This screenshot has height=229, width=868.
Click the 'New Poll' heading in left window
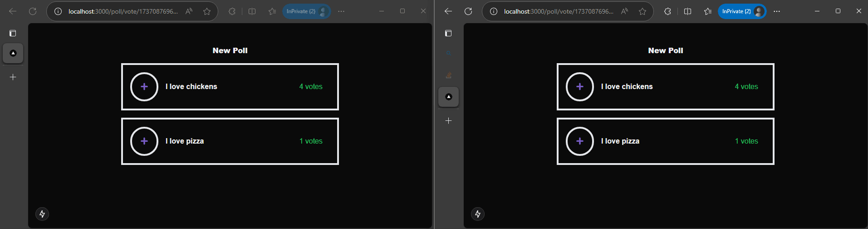point(230,50)
